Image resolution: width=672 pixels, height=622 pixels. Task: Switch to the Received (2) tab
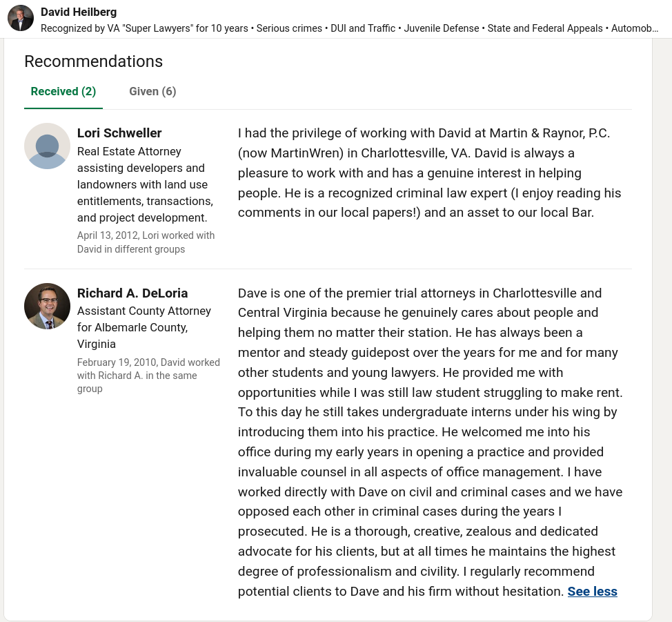tap(63, 91)
